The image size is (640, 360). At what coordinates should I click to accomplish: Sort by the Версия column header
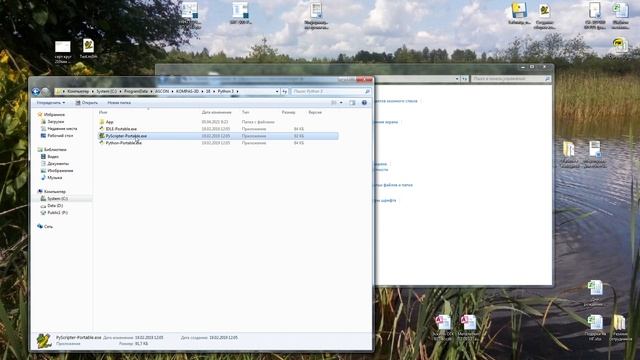[315, 112]
